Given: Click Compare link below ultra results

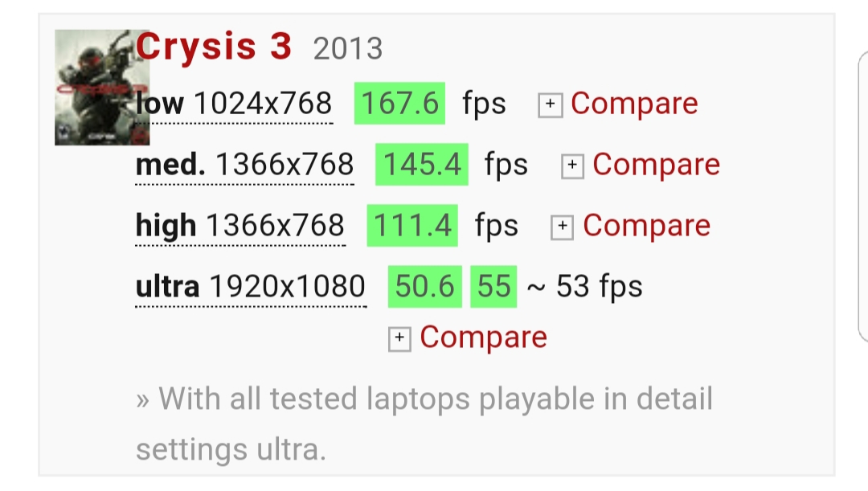Looking at the screenshot, I should coord(483,338).
